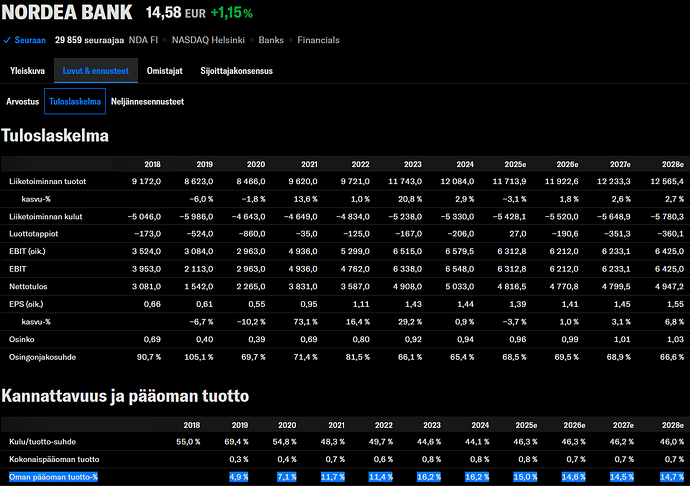Open the Sijoittajakonsensus tab
Screen dimensions: 690x486
[x=236, y=71]
